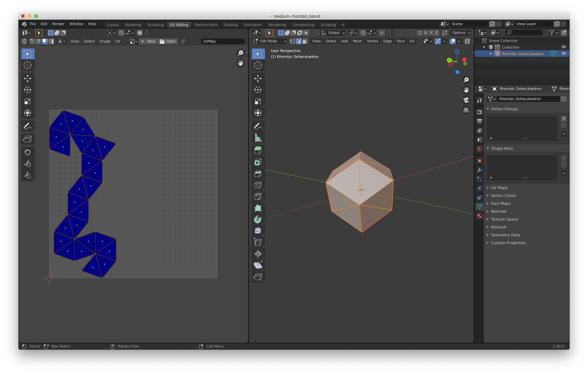Select the Bevel tool
Screen dimensions: 588x374
(258, 174)
